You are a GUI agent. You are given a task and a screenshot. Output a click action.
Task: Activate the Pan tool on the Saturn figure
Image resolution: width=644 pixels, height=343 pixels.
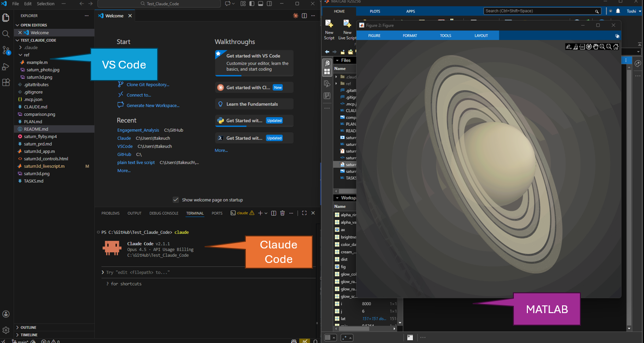(x=595, y=46)
